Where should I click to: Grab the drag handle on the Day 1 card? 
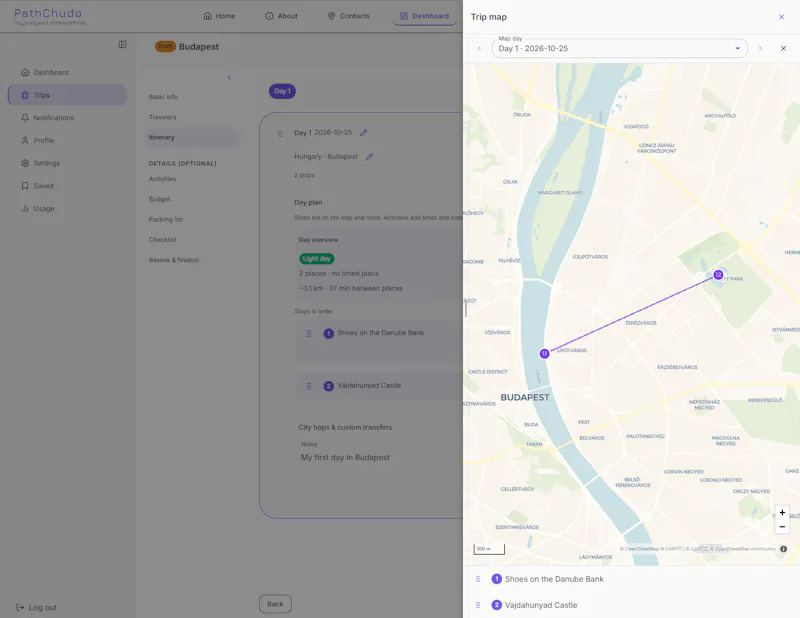[280, 133]
